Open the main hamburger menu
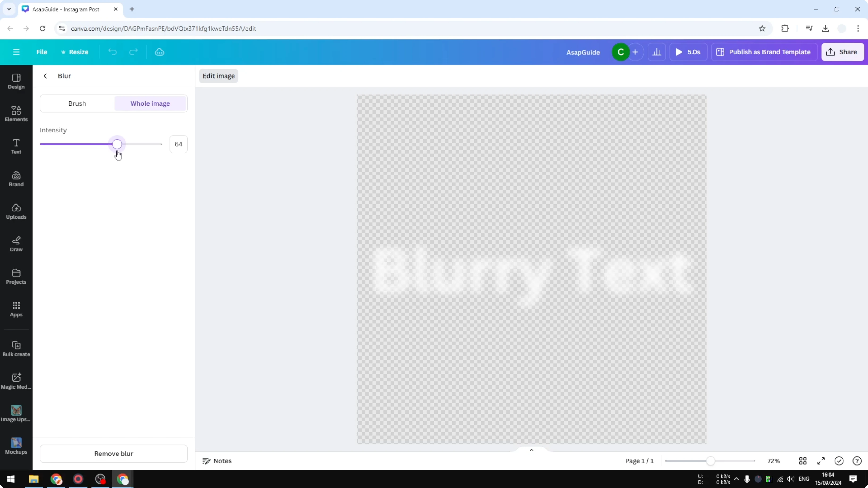This screenshot has height=488, width=868. pos(16,52)
